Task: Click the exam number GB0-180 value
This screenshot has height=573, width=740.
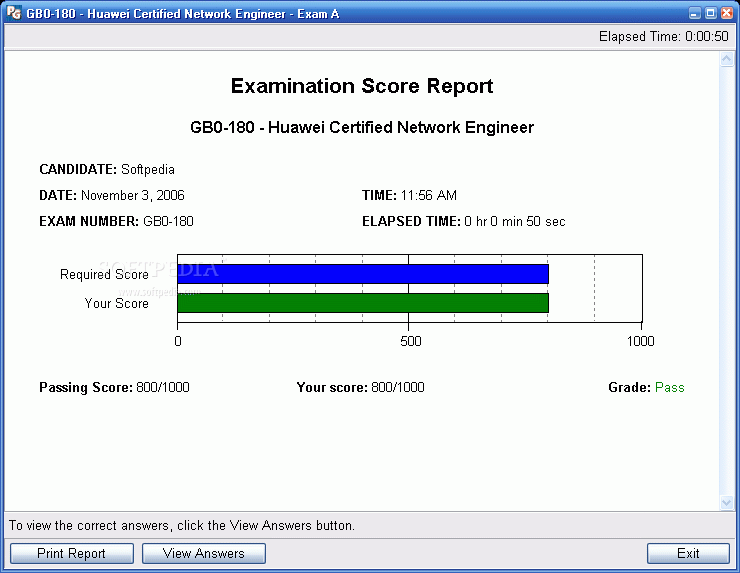Action: (168, 221)
